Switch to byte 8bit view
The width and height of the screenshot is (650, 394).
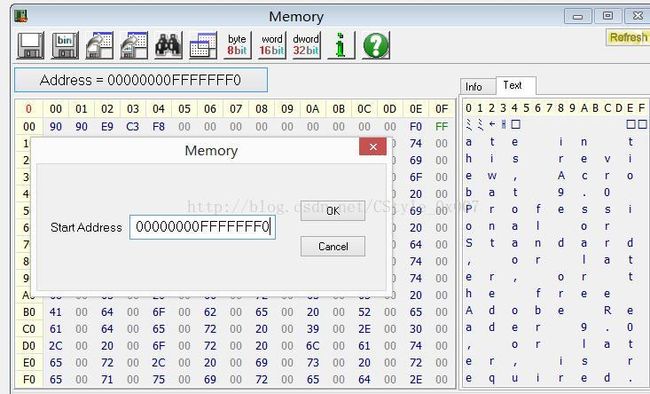tap(237, 45)
